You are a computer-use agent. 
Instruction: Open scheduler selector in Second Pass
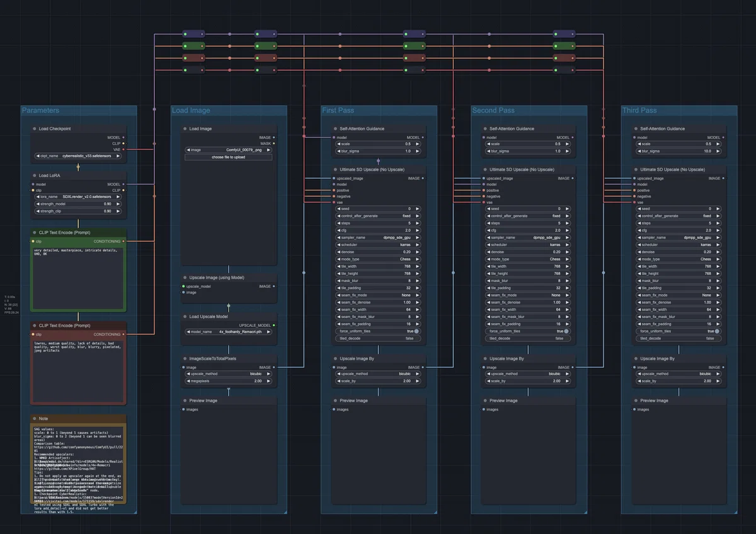(528, 245)
